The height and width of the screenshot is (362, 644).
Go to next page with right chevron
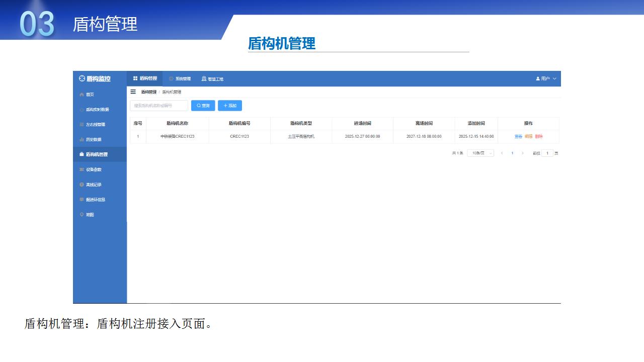click(x=523, y=153)
